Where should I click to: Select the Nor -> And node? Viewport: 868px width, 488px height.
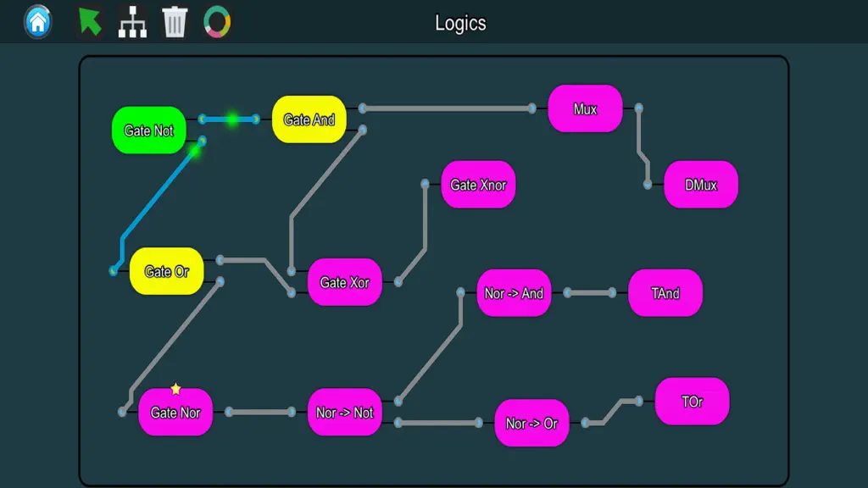click(514, 292)
